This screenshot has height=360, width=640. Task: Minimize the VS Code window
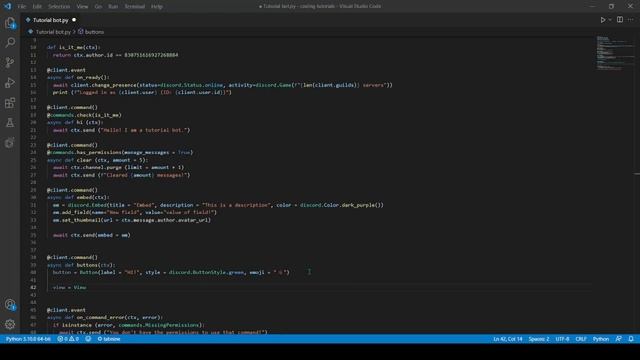tap(592, 6)
